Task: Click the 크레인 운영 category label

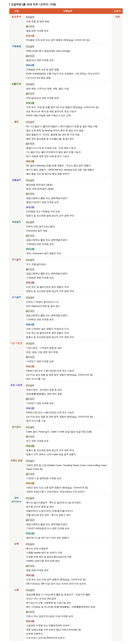Action: pos(16,461)
